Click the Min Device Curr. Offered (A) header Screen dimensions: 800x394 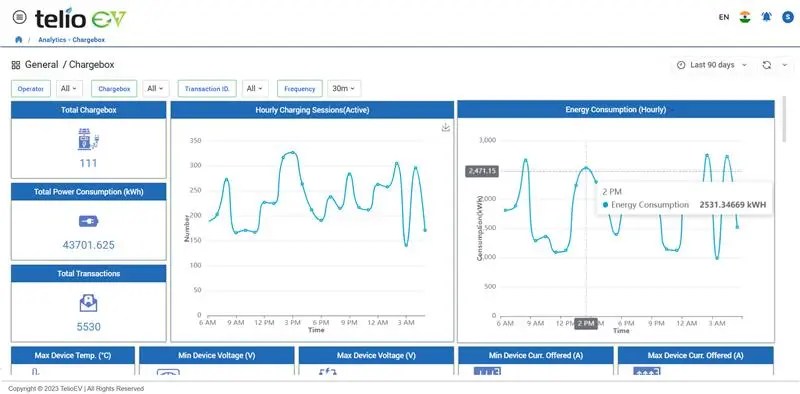[x=536, y=355]
